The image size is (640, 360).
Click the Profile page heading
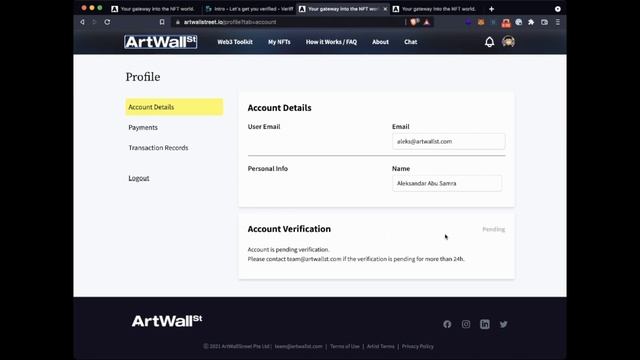coord(143,77)
